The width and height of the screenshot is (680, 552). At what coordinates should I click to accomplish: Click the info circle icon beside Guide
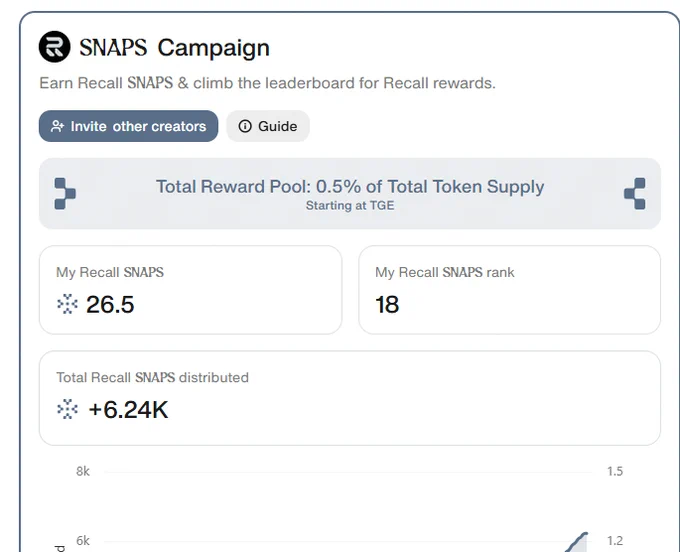click(x=245, y=126)
